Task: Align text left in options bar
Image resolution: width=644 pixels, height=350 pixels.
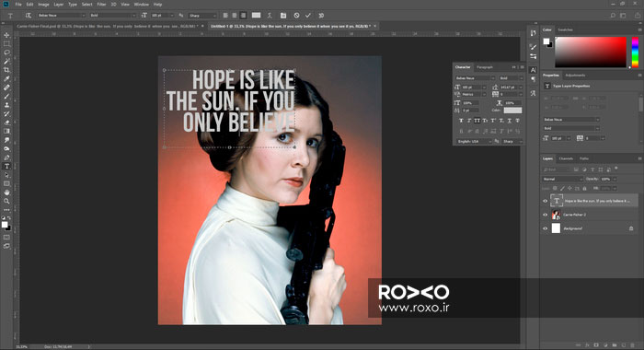Action: [225, 16]
